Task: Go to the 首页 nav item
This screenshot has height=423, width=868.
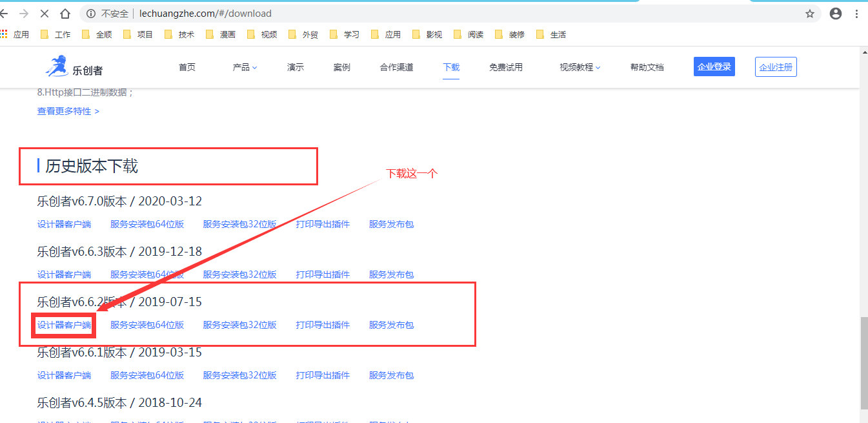Action: pos(187,67)
